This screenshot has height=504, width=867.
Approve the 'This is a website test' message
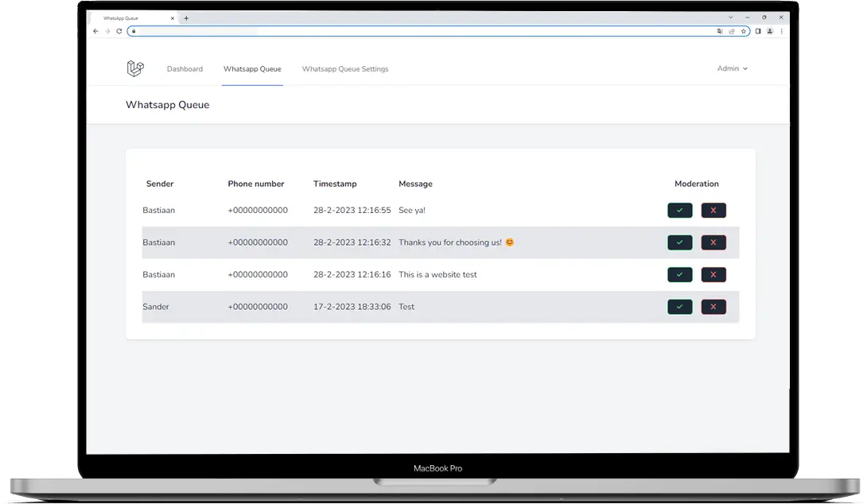coord(679,275)
